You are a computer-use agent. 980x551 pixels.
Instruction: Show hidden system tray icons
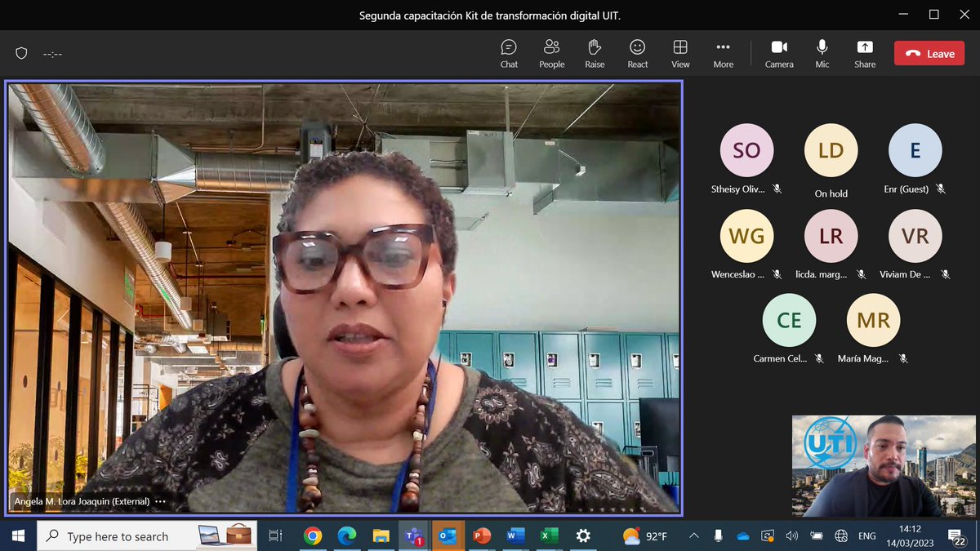point(693,536)
